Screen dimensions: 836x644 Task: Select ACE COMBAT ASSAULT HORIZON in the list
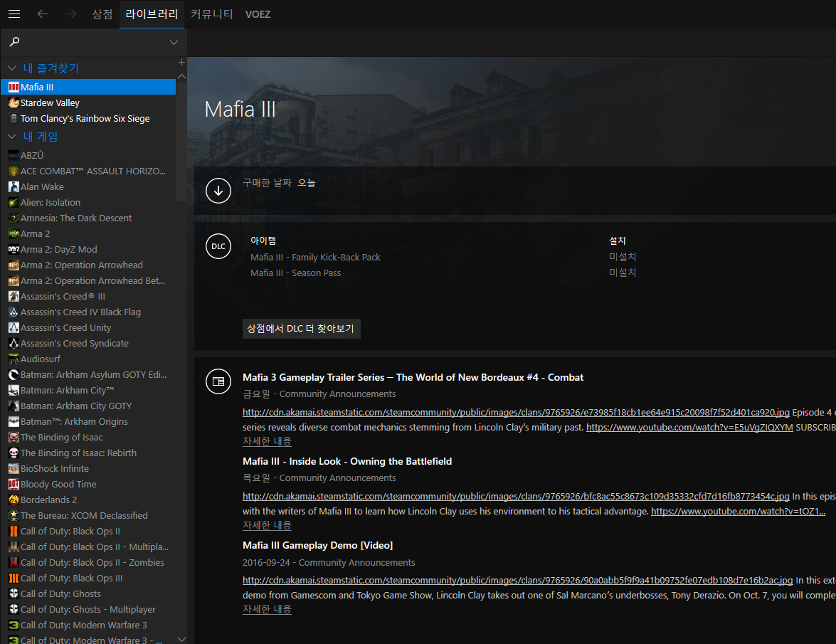click(x=88, y=171)
